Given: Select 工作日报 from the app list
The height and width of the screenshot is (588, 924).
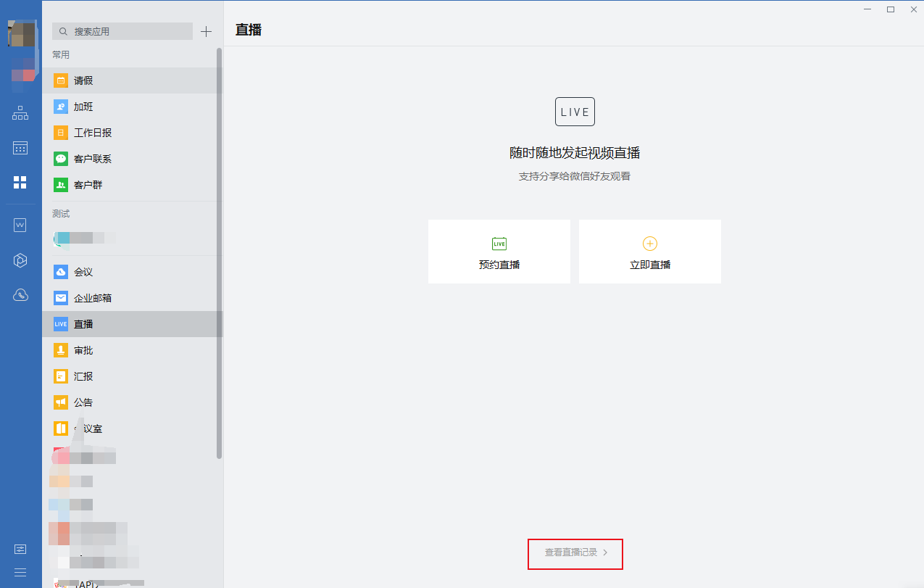Looking at the screenshot, I should [92, 133].
